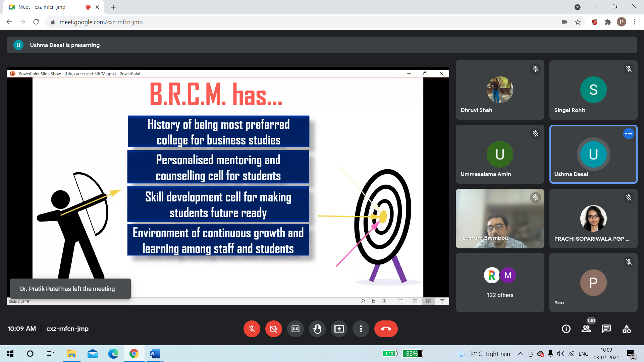
Task: Click the Leave call button
Action: (386, 329)
